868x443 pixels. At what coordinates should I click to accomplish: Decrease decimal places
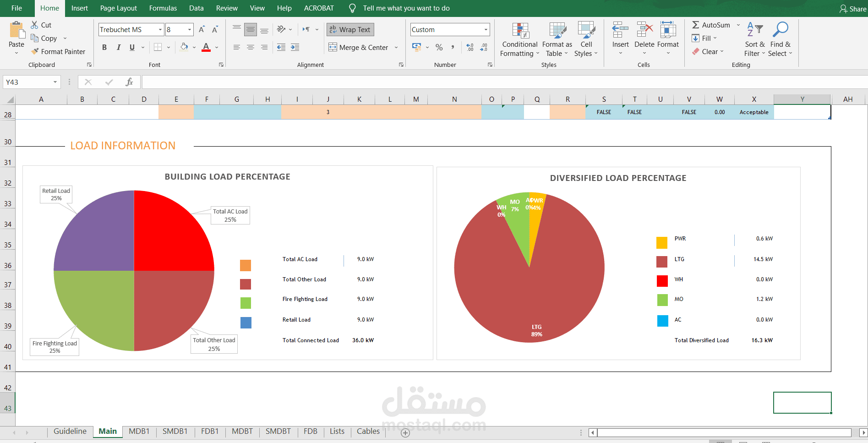484,47
